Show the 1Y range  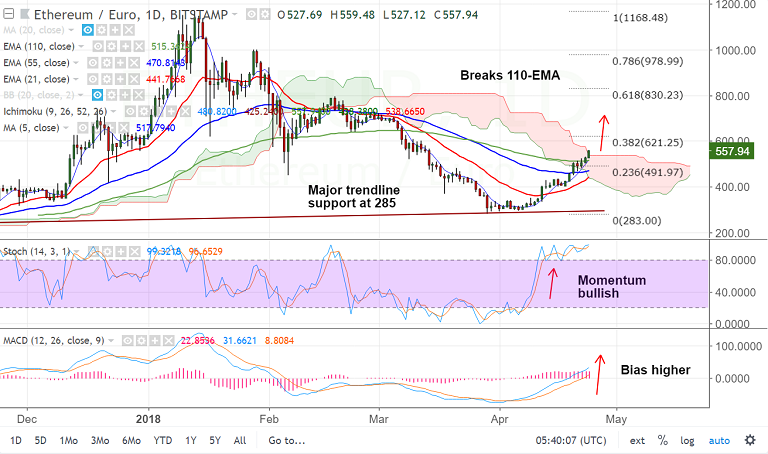tap(191, 440)
